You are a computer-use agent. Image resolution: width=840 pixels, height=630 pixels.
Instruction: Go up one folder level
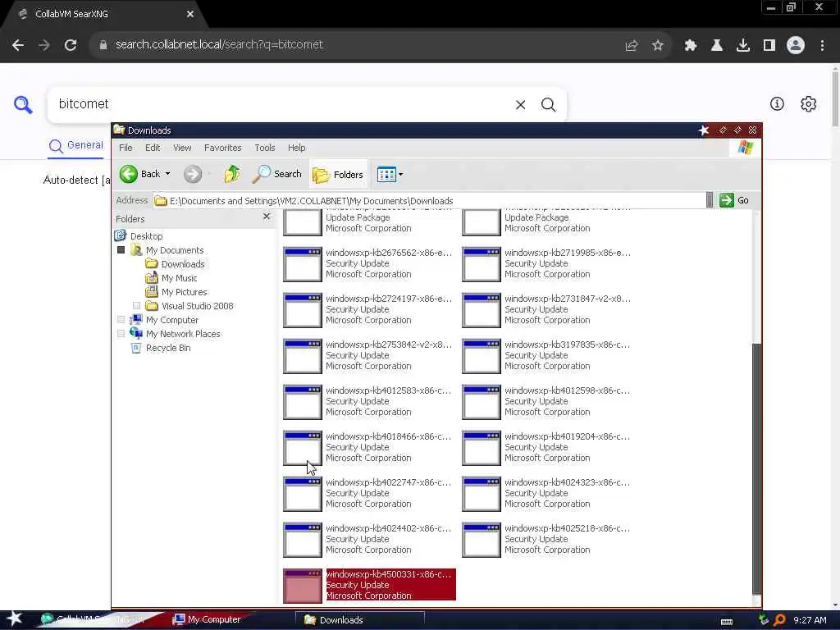click(x=232, y=174)
